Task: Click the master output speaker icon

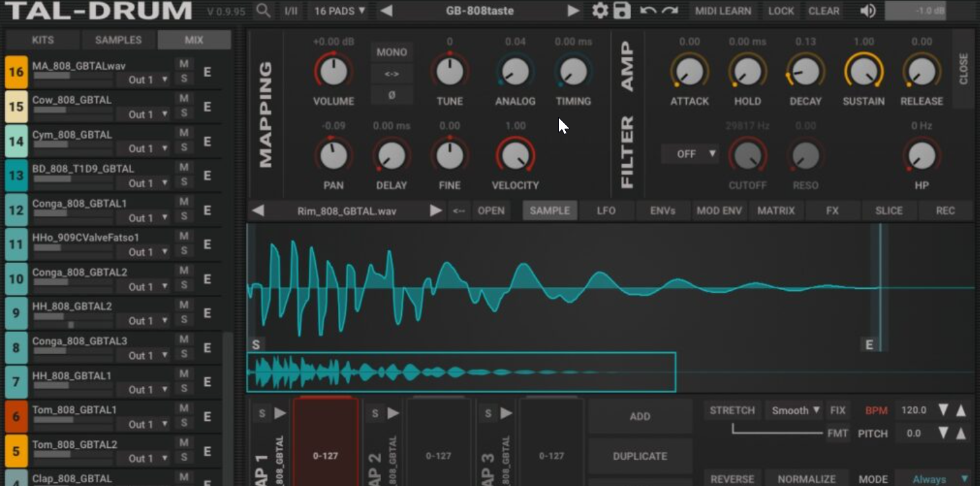Action: [868, 10]
